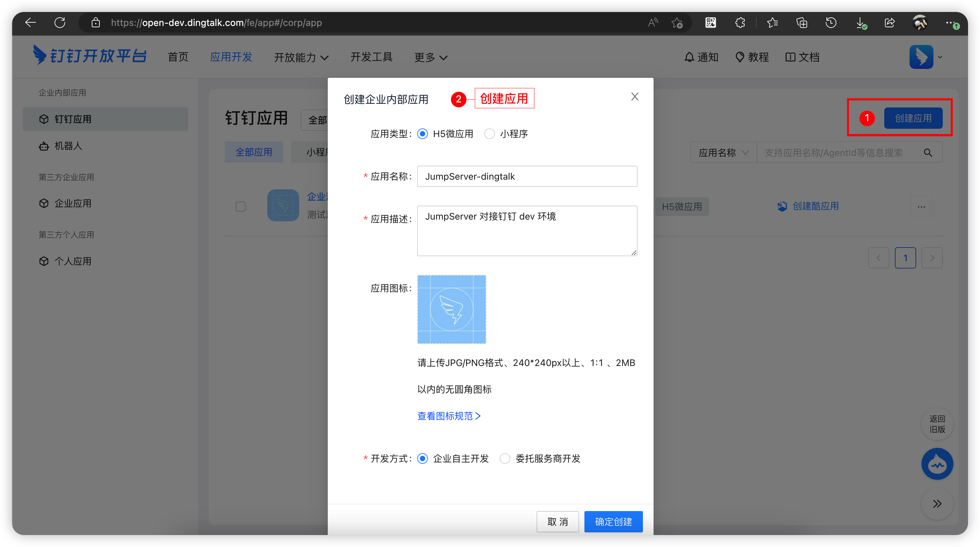
Task: Open browser history icon
Action: 831,23
